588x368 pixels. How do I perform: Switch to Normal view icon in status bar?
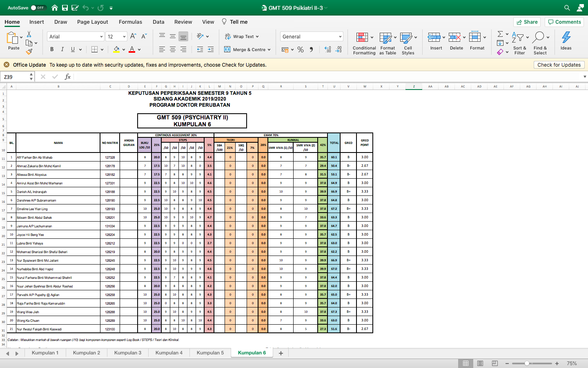[x=465, y=363]
